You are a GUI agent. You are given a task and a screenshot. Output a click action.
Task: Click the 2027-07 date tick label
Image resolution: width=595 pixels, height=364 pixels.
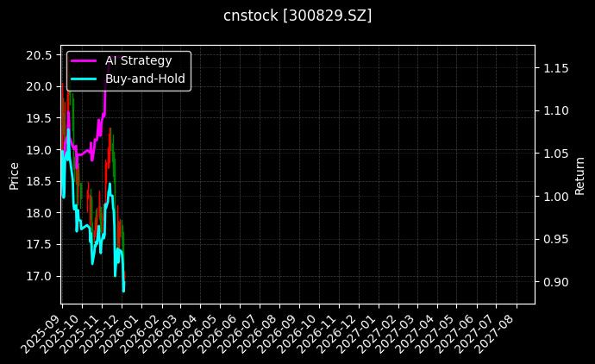[x=476, y=333]
